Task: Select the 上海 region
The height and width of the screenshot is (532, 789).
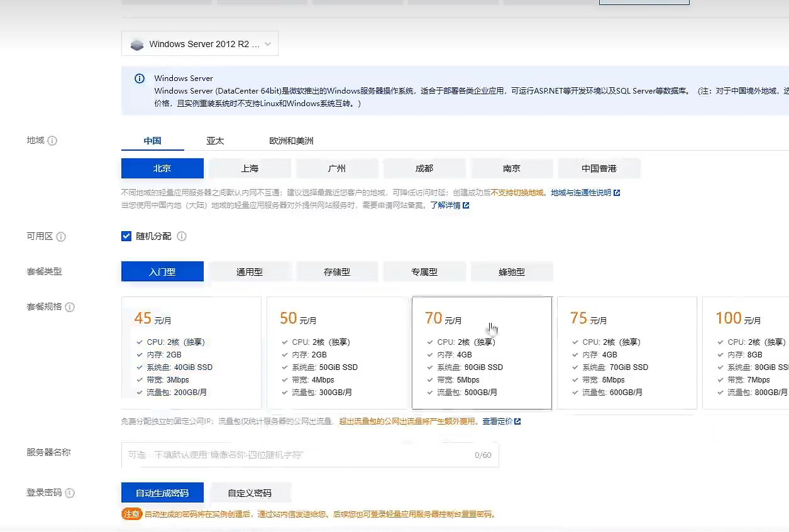Action: [x=250, y=168]
